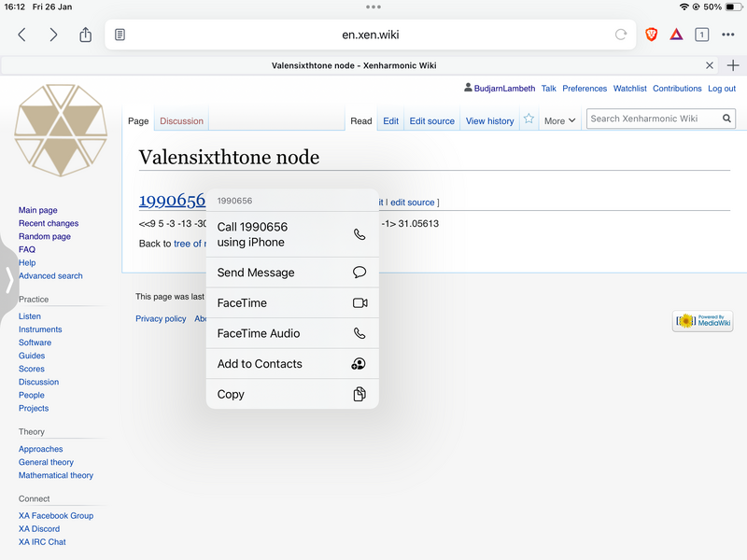Open the Instruments link
Image resolution: width=747 pixels, height=560 pixels.
[40, 329]
